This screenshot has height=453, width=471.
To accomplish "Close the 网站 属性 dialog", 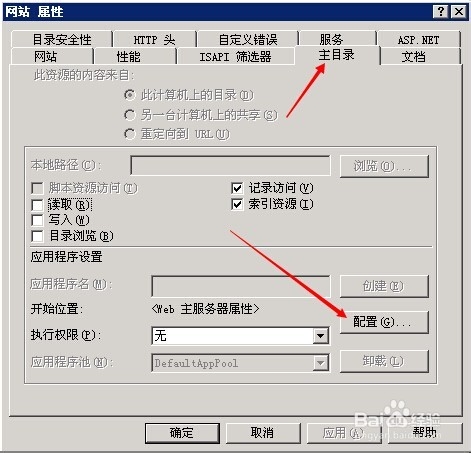I will coord(458,12).
